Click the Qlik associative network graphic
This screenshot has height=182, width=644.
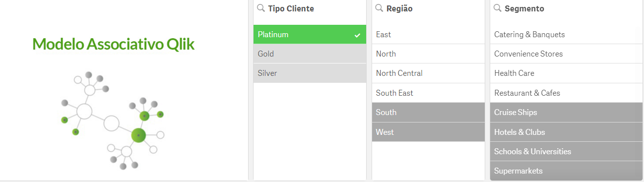point(112,121)
